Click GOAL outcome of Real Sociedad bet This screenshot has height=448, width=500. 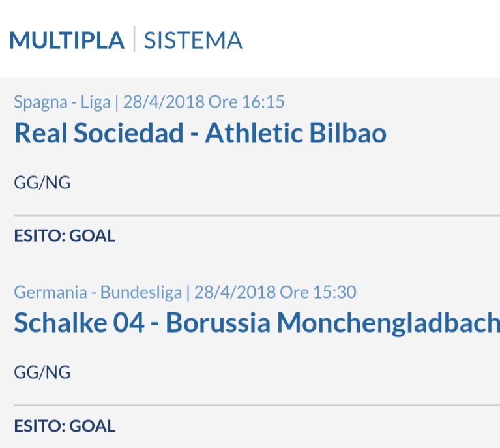(92, 236)
